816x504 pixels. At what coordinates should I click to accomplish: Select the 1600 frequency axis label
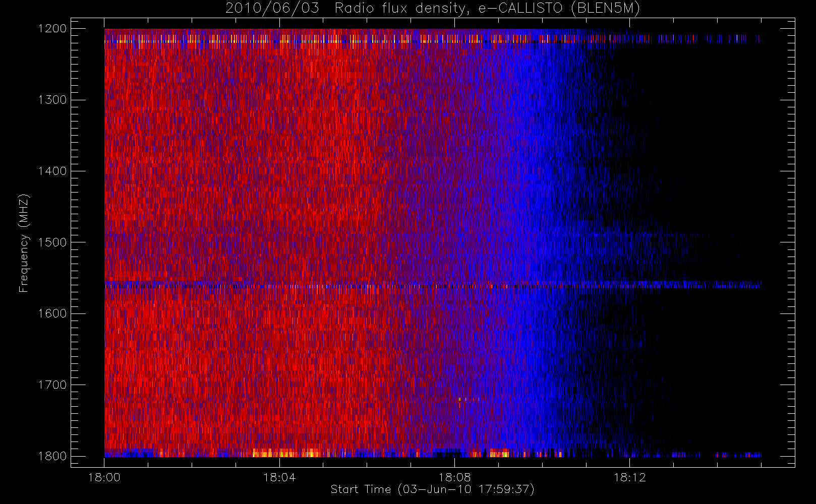tap(52, 313)
